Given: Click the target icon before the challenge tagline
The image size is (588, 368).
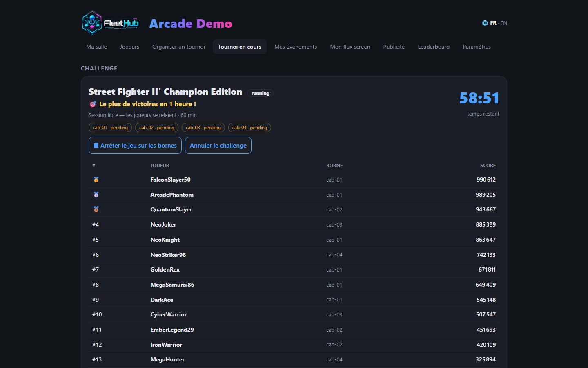Looking at the screenshot, I should pyautogui.click(x=93, y=104).
